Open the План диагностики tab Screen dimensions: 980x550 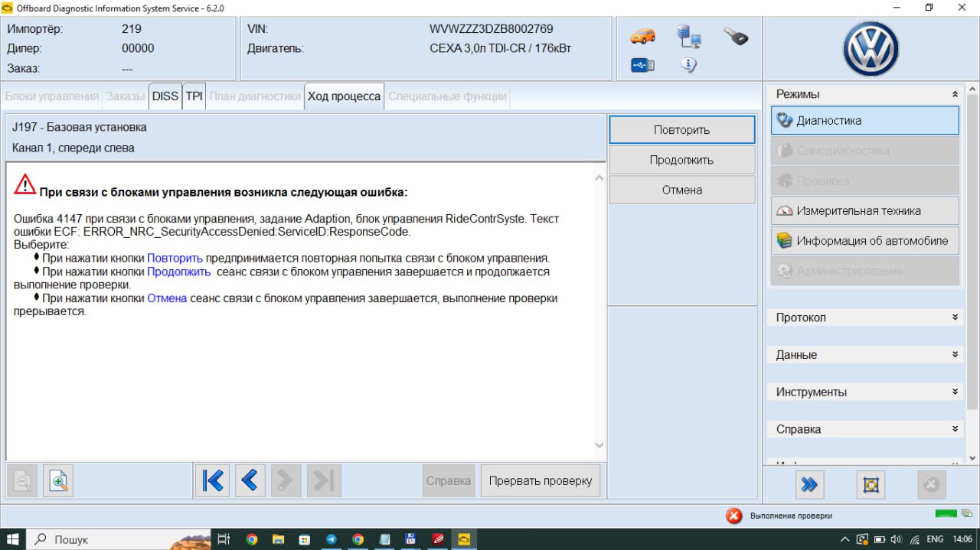click(x=255, y=96)
